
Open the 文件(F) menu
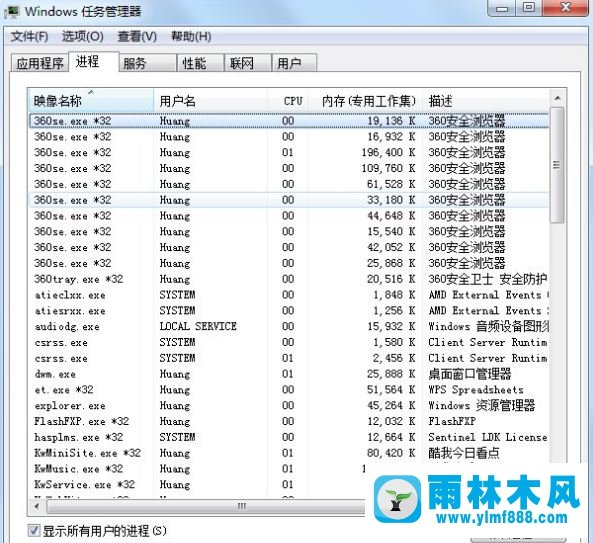tap(29, 37)
